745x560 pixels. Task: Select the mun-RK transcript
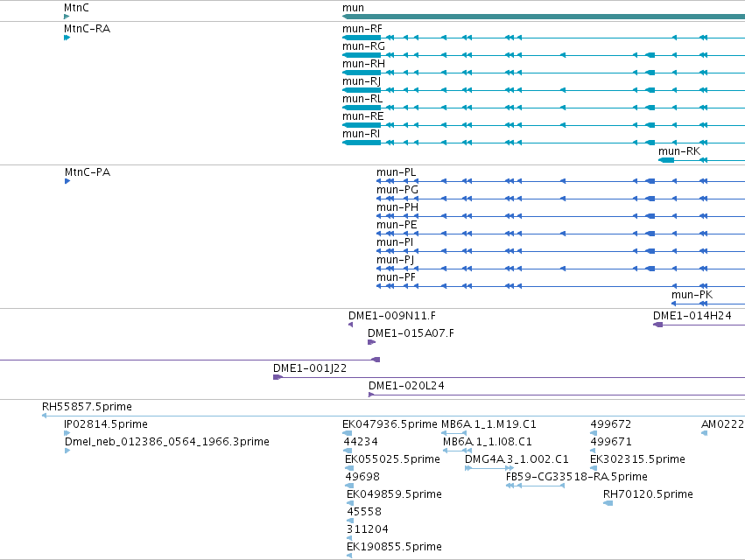pyautogui.click(x=701, y=160)
